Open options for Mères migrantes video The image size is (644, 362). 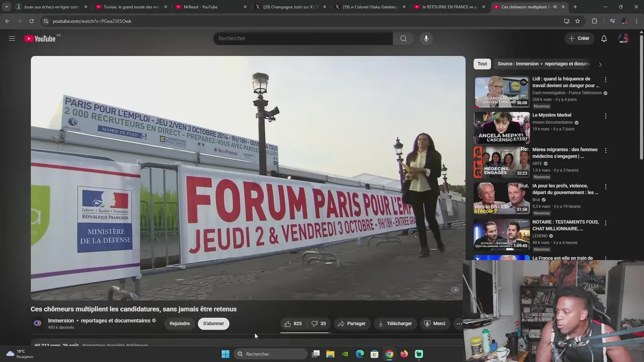pos(605,150)
